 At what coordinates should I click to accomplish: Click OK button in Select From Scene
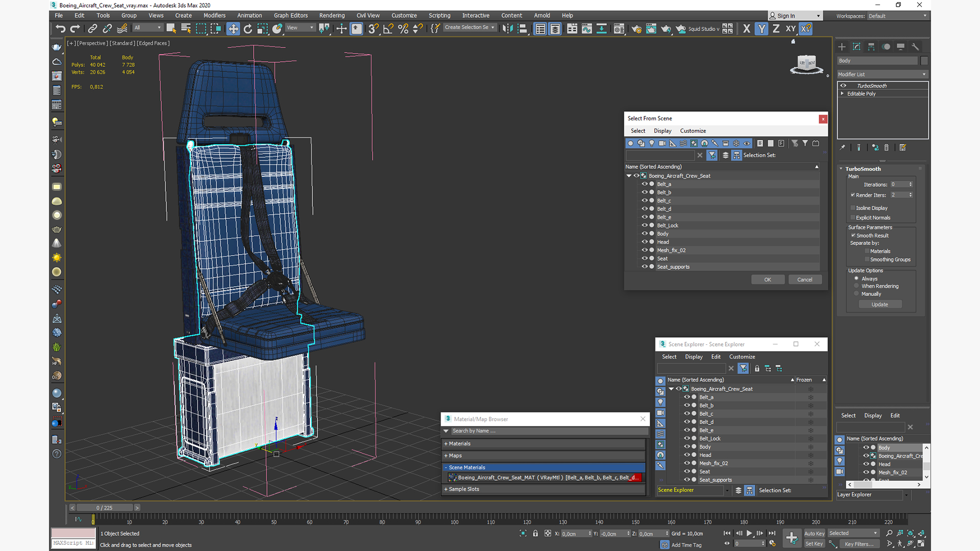(x=767, y=279)
